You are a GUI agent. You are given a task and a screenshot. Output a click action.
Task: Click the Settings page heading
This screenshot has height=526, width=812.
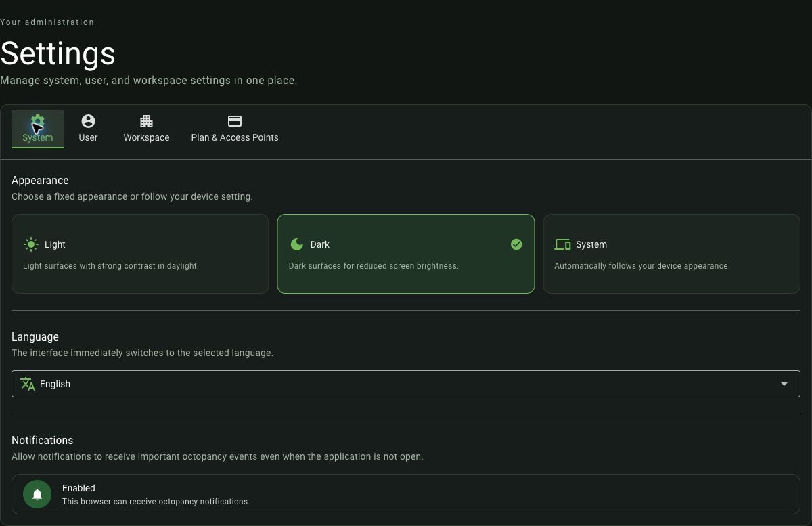coord(58,53)
